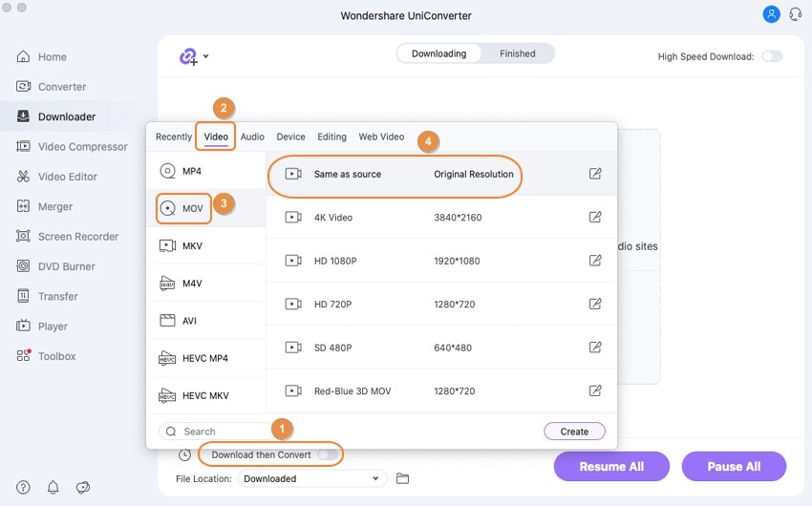Show the Finished downloads tab
The image size is (812, 506).
pyautogui.click(x=518, y=53)
